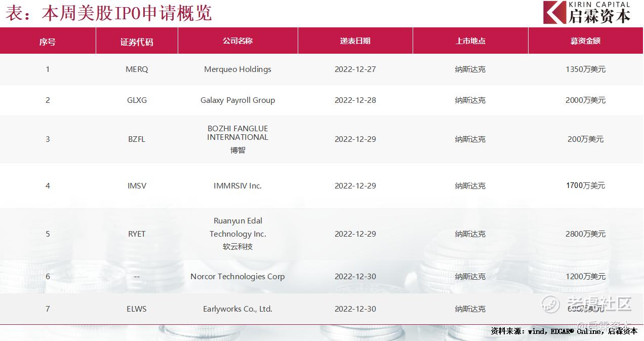The width and height of the screenshot is (644, 341).
Task: Click 纳斯达克 in the BZFL row
Action: 470,139
